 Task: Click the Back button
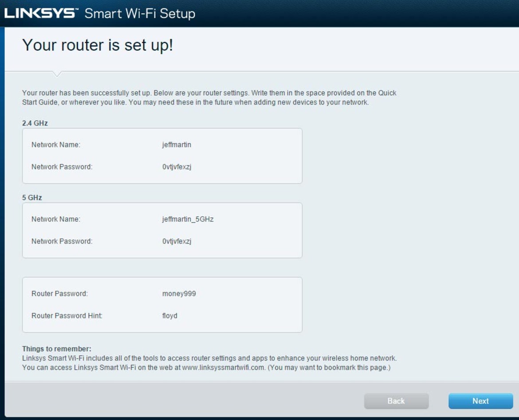396,401
